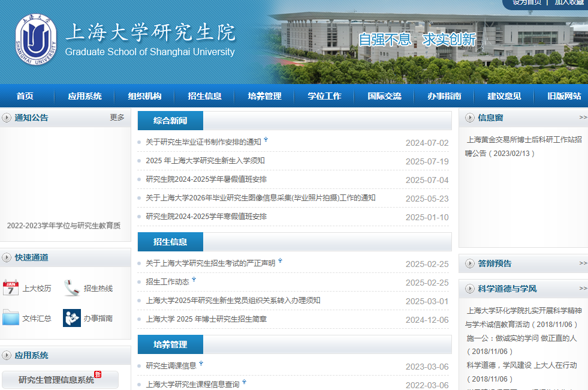Expand 信息窗 with the >> arrows
Image resolution: width=588 pixels, height=390 pixels.
(x=583, y=118)
